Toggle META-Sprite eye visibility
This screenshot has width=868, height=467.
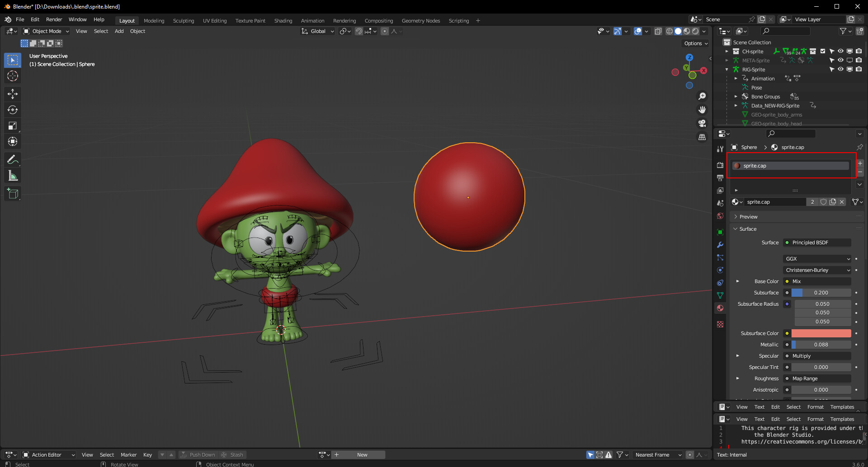point(840,60)
